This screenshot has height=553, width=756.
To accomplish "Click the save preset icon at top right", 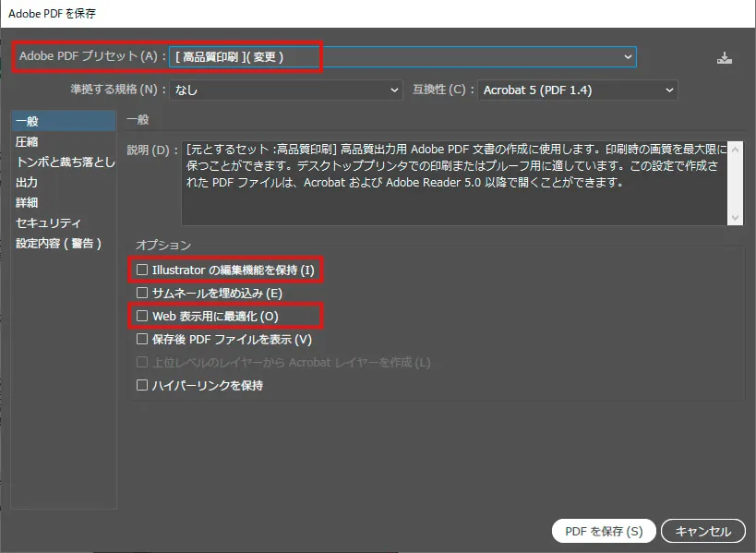I will click(725, 57).
